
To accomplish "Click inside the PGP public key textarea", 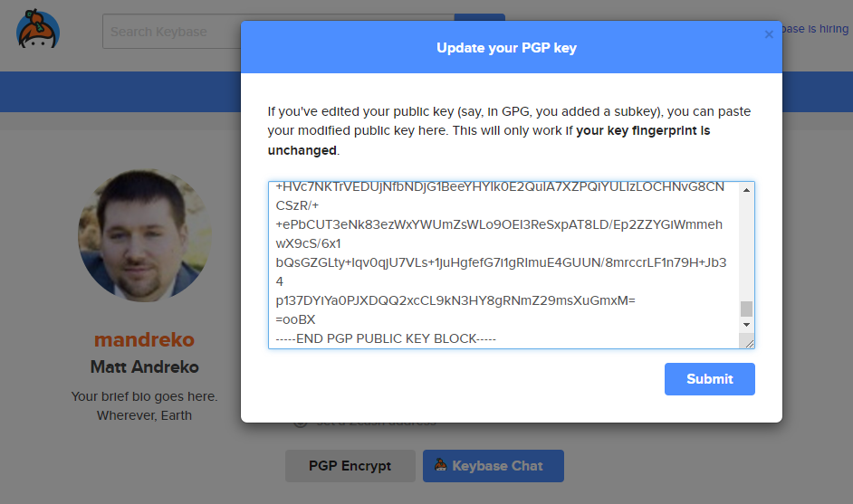I will tap(503, 262).
